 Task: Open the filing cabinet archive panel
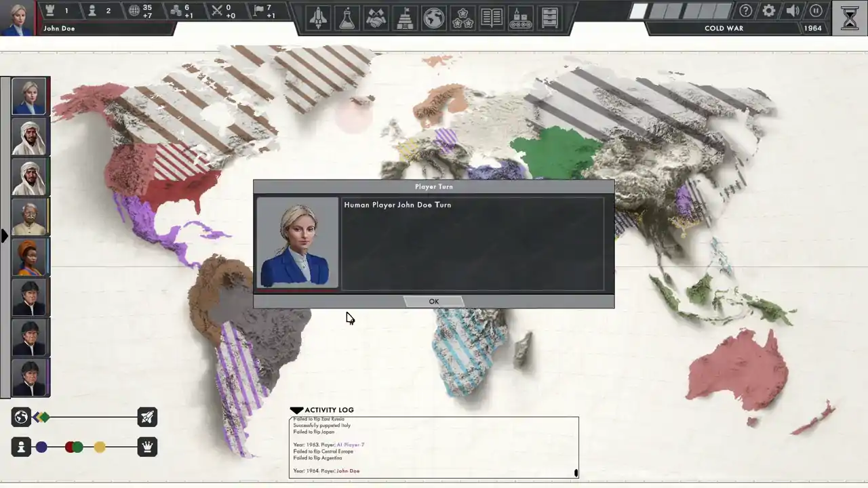(550, 17)
